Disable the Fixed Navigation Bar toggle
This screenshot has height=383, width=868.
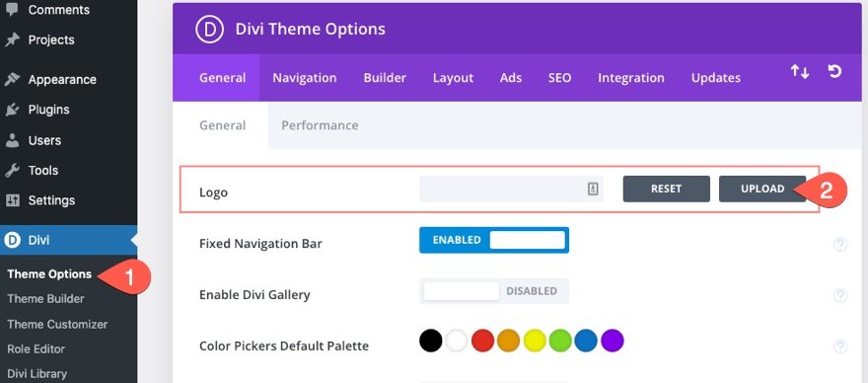click(x=494, y=240)
